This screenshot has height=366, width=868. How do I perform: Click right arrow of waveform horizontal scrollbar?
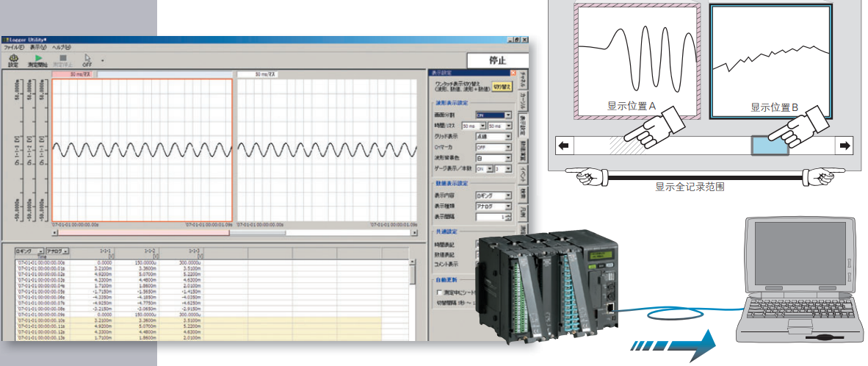point(413,233)
